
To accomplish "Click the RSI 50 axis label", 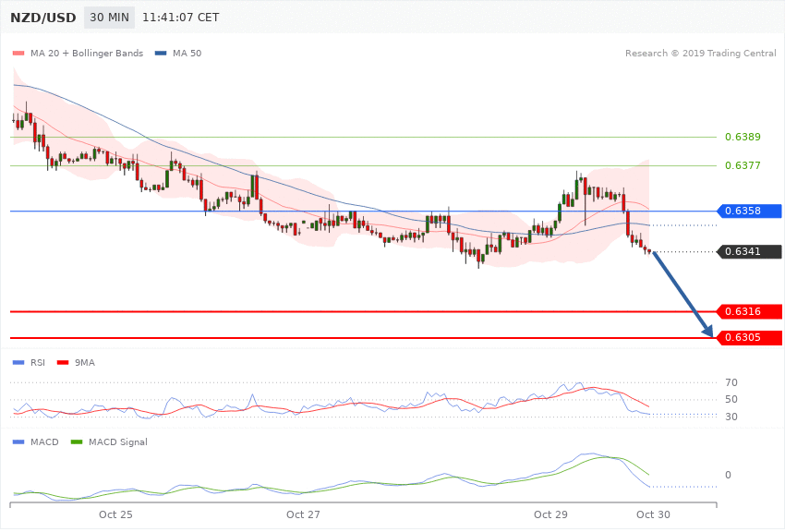I will 731,399.
